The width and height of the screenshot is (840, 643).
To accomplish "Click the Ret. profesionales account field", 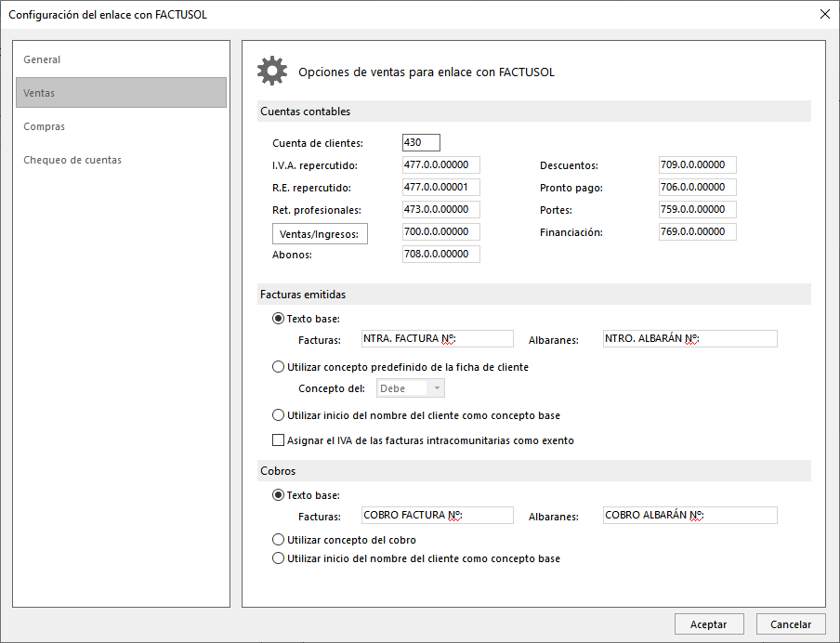I will point(440,209).
